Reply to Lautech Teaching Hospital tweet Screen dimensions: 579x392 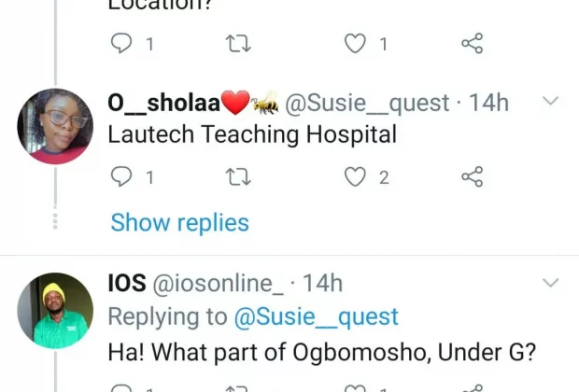123,176
